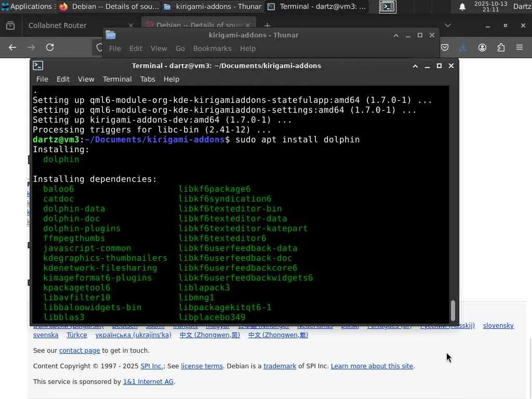Click 'libkf6texteditor-katepart' in the terminal output
532x399 pixels.
(x=243, y=229)
